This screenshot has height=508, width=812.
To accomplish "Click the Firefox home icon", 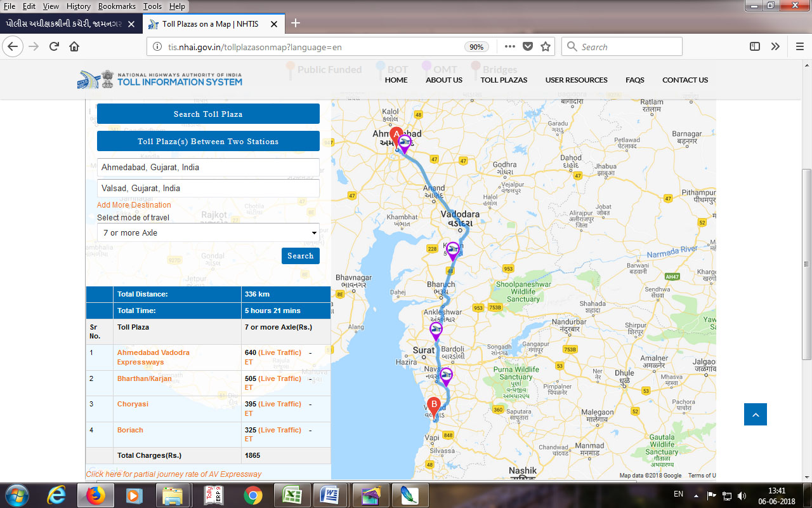I will click(74, 46).
